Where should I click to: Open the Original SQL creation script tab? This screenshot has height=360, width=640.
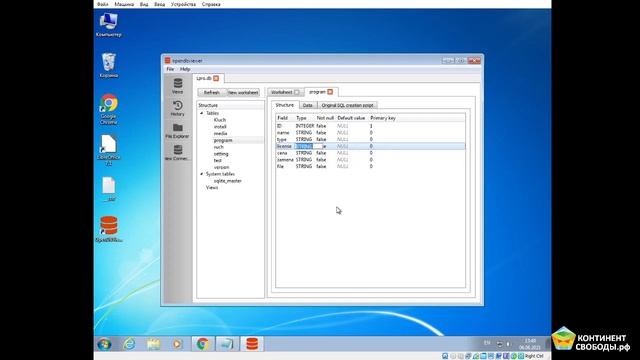click(x=347, y=105)
